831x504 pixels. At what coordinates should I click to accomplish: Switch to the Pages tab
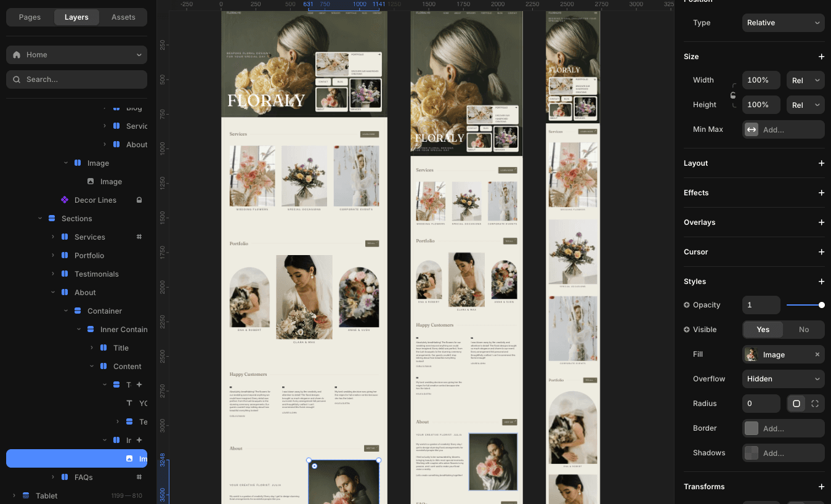point(30,17)
